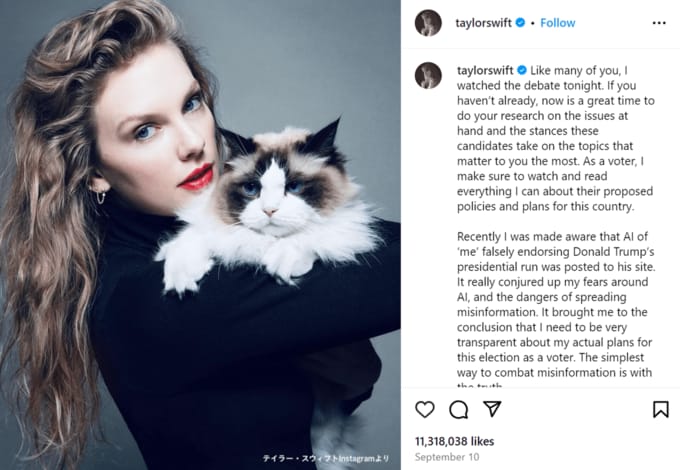This screenshot has height=470, width=680.
Task: Open the September 10 post date link
Action: click(x=447, y=457)
